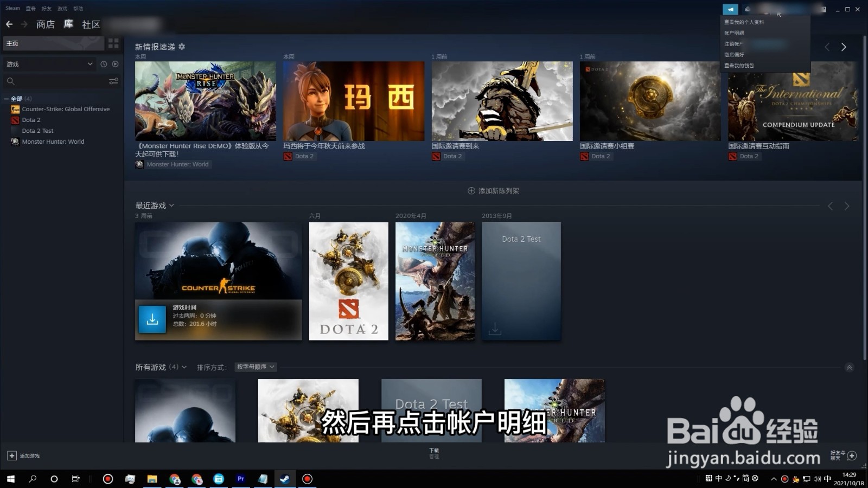
Task: Open Windows taskbar search
Action: tap(33, 479)
